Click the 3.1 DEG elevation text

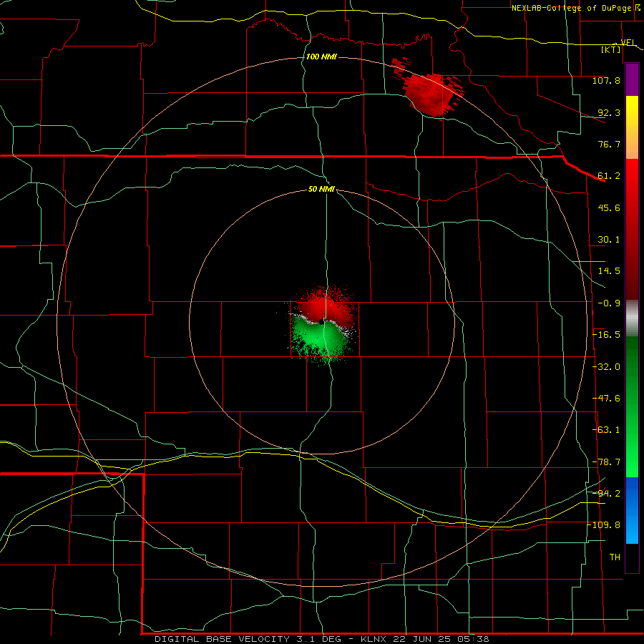click(319, 639)
